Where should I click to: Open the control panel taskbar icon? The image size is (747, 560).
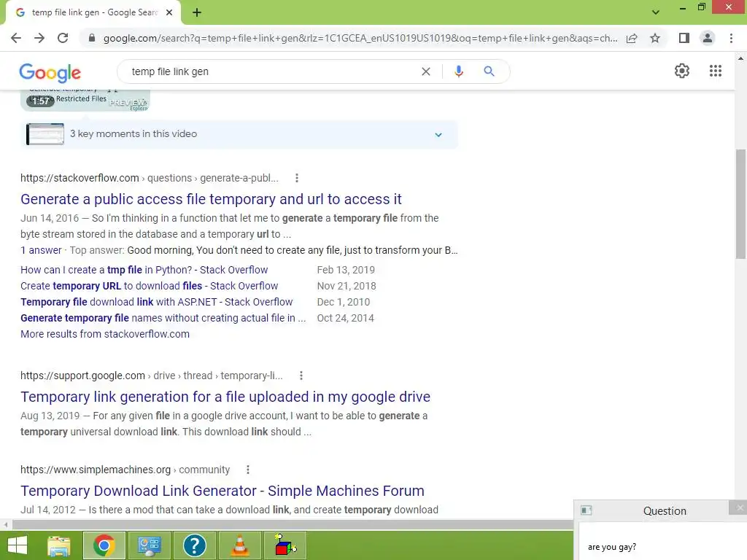point(149,545)
